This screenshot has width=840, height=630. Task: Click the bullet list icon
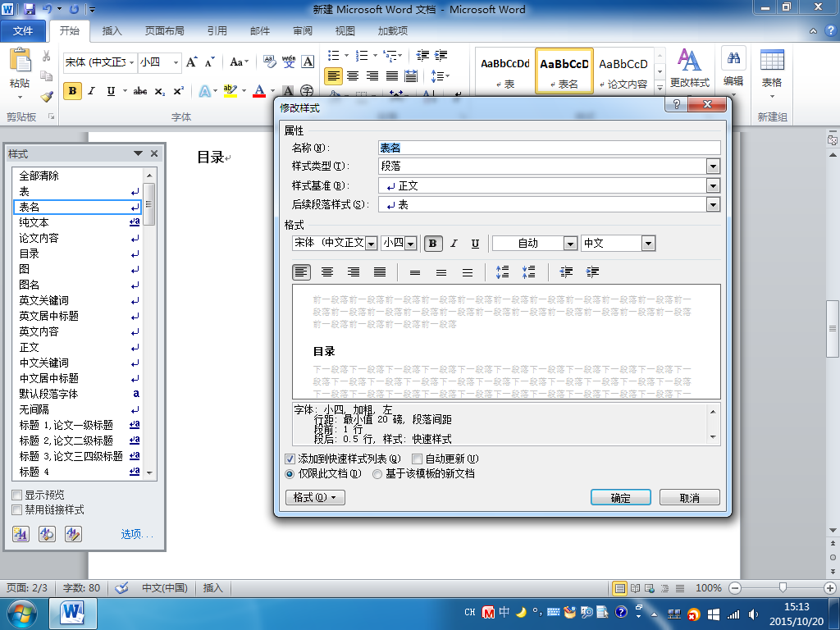point(334,55)
